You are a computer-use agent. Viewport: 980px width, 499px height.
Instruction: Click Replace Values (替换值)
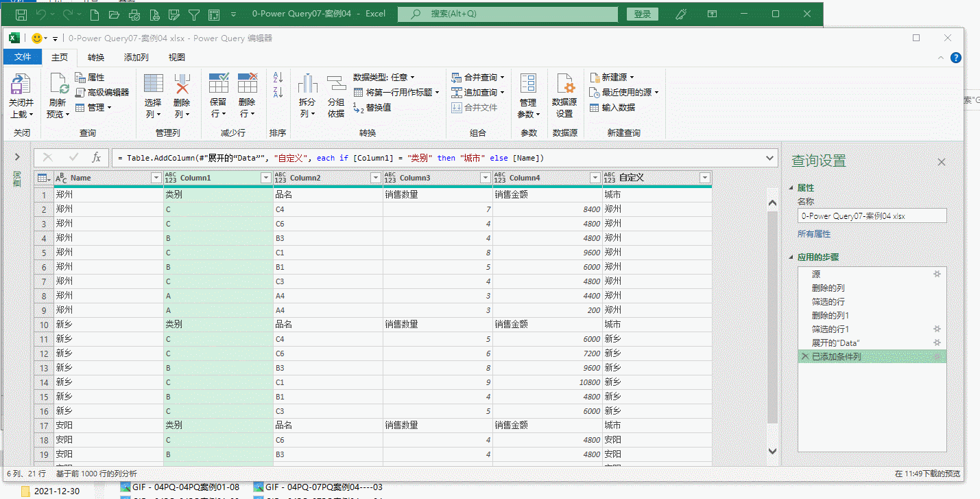tap(372, 108)
